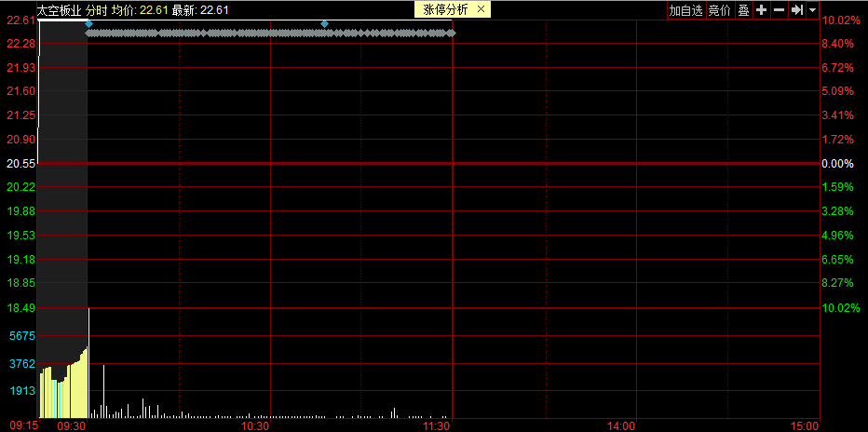
Task: Click the 22.28 price label
Action: [21, 44]
